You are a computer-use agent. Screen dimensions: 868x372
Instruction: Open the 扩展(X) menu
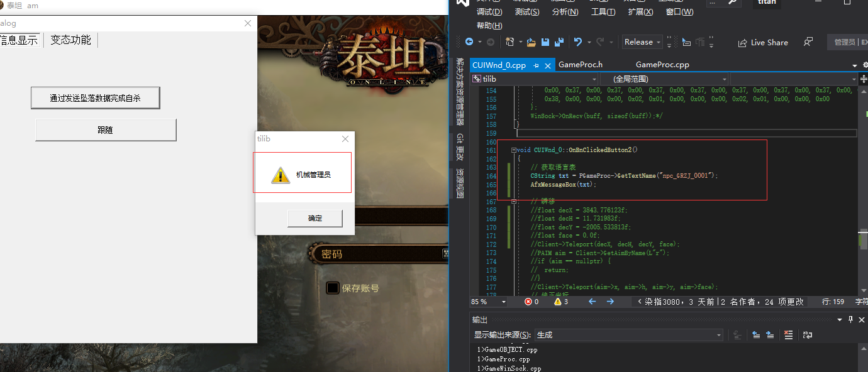(640, 12)
